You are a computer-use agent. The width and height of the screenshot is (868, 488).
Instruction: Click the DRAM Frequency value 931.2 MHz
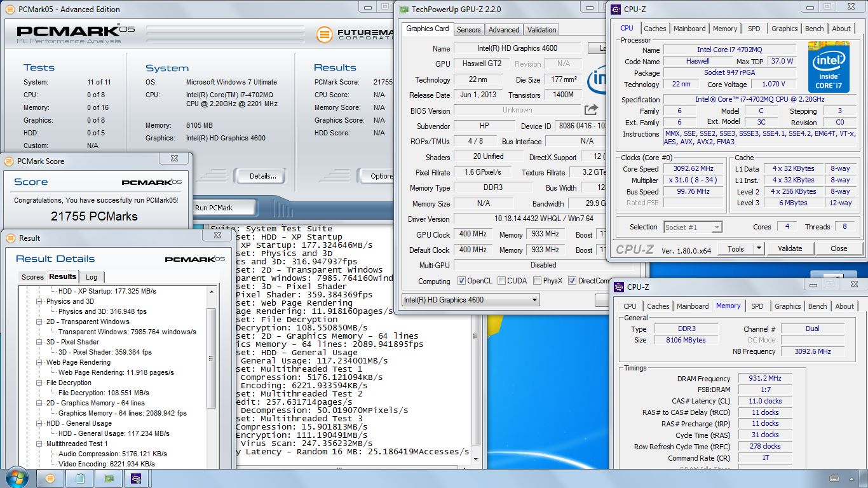click(766, 379)
